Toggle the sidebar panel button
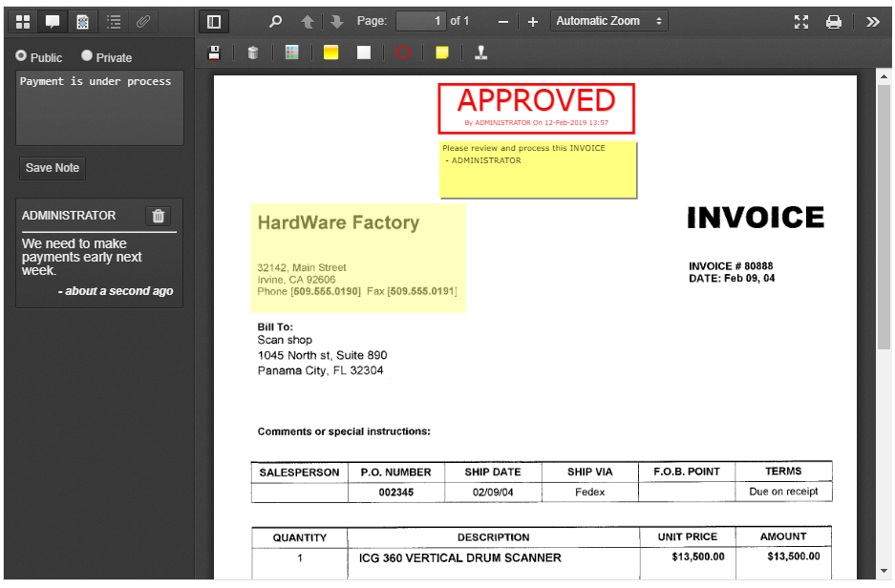 [214, 22]
